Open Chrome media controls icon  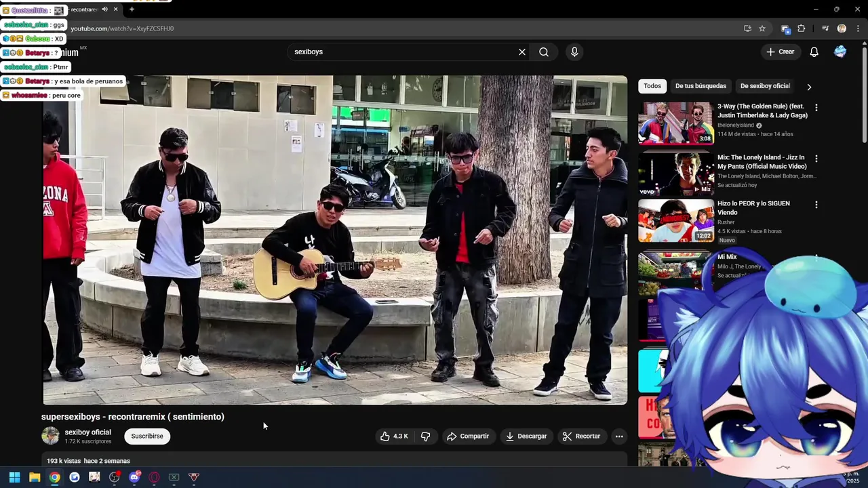tap(825, 28)
